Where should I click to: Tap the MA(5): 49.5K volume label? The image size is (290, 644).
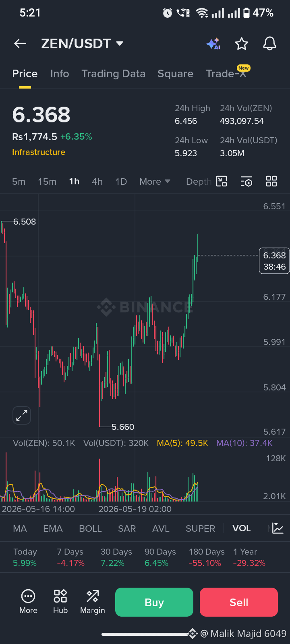182,443
